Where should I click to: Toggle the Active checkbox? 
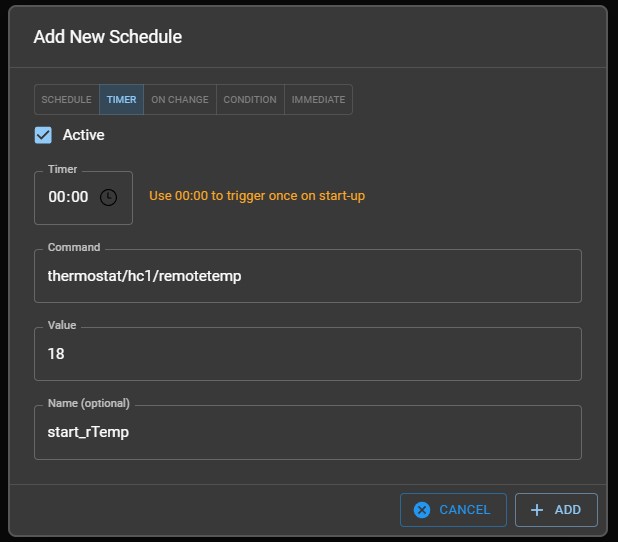pyautogui.click(x=43, y=135)
